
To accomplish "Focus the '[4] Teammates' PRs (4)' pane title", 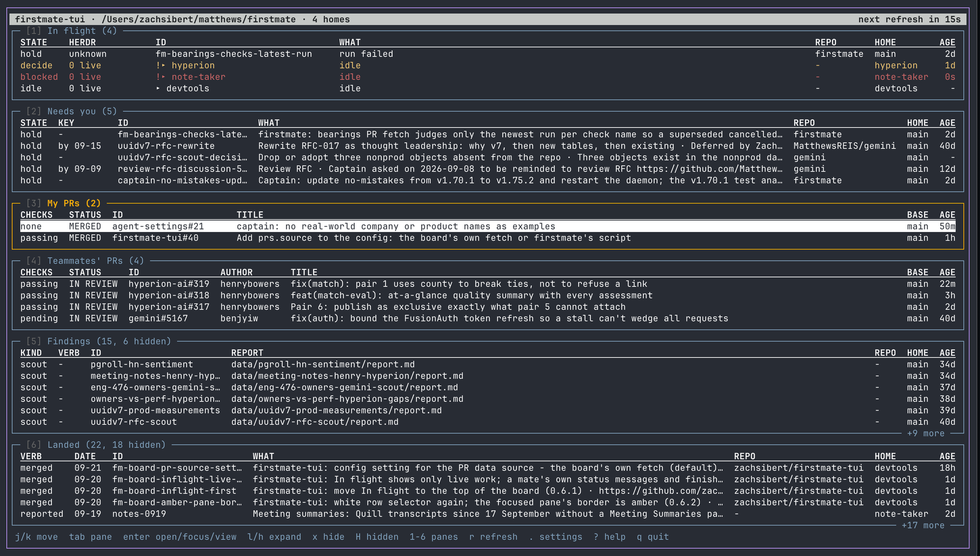I will click(x=85, y=261).
